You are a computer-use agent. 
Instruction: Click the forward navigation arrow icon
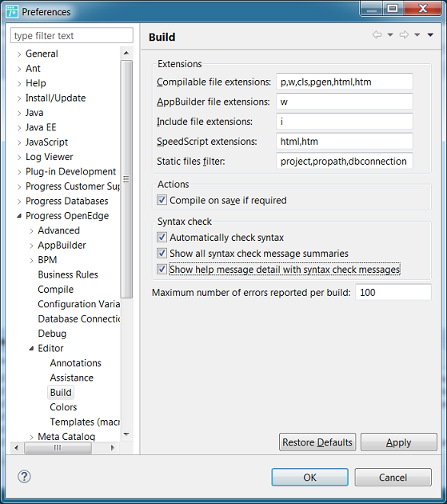pos(404,34)
